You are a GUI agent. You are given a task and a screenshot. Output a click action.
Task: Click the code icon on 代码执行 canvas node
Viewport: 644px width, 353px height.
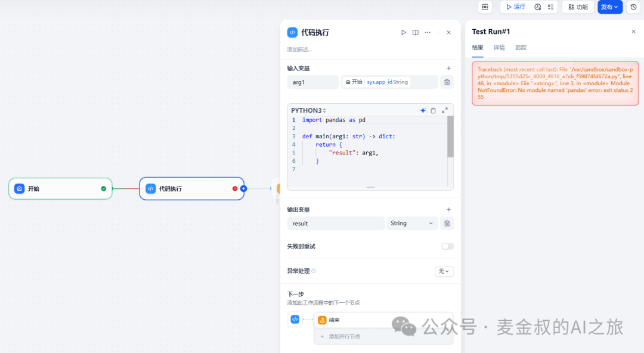[x=151, y=188]
